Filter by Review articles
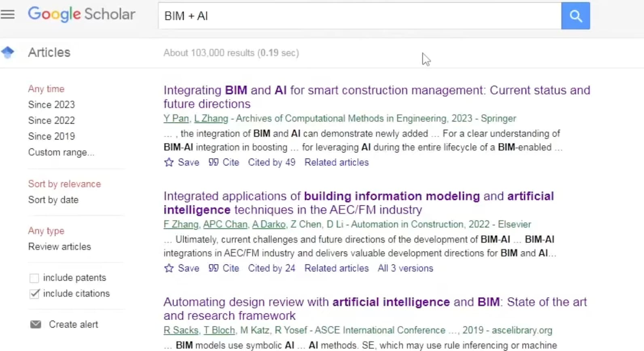644x351 pixels. click(x=59, y=247)
